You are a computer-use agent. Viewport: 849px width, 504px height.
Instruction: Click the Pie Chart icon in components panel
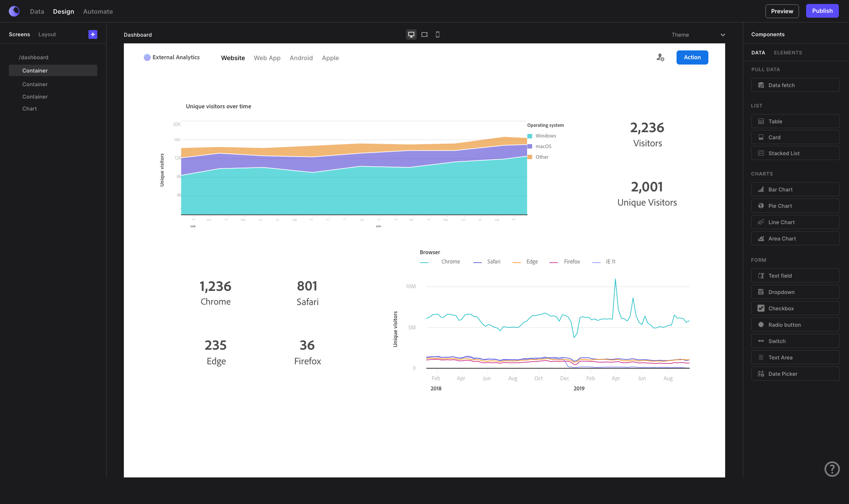[x=761, y=205]
